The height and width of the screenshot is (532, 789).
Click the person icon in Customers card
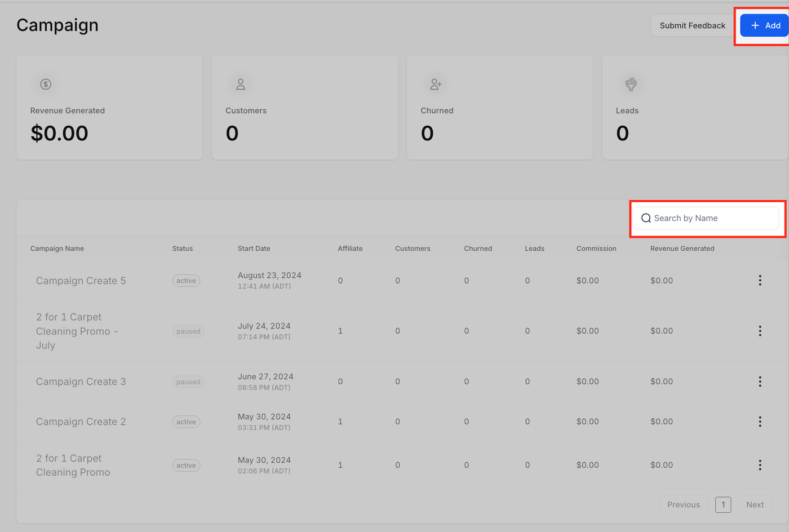[x=241, y=85]
